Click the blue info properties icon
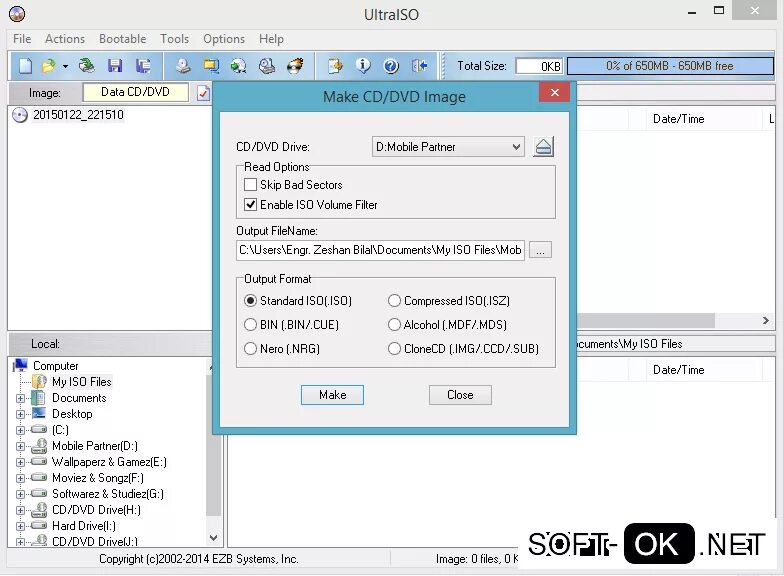The width and height of the screenshot is (784, 576). [x=364, y=66]
